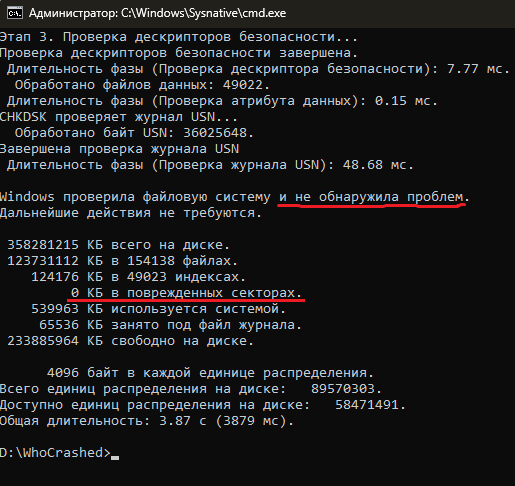Click the line '4096 байт в каждой единице распределения'
The image size is (515, 486).
pos(210,373)
